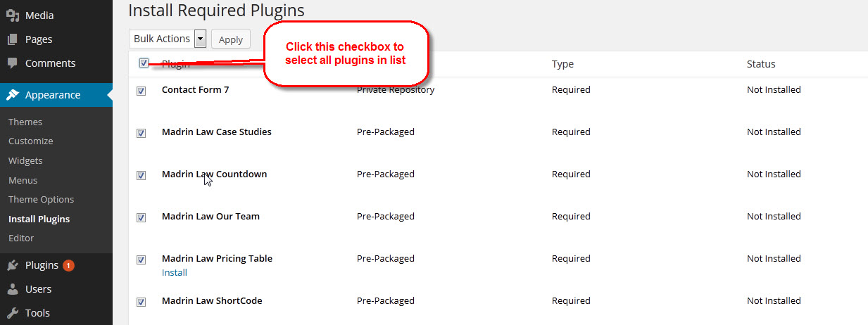The image size is (868, 325).
Task: Open the Media menu icon
Action: coord(13,15)
